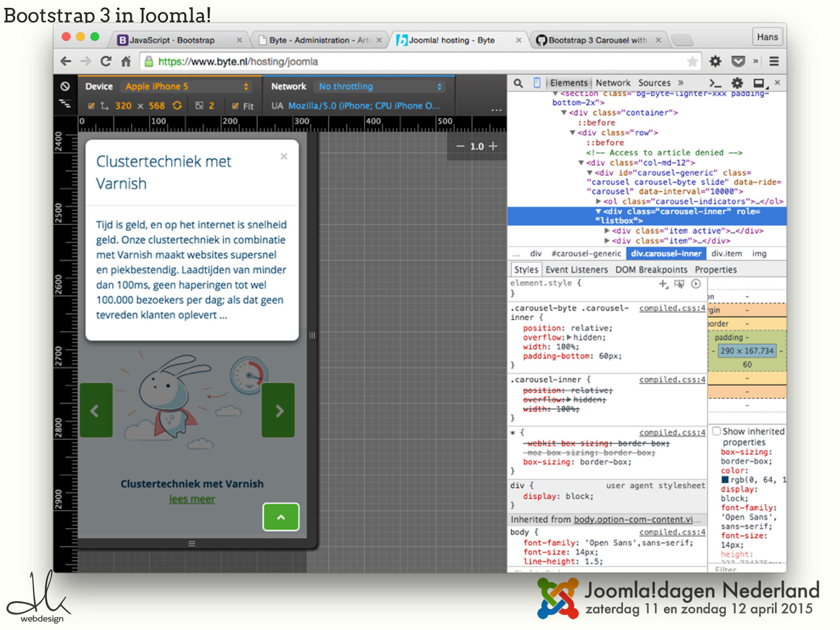Add new style rule with plus icon
Image resolution: width=840 pixels, height=630 pixels.
coord(664,284)
